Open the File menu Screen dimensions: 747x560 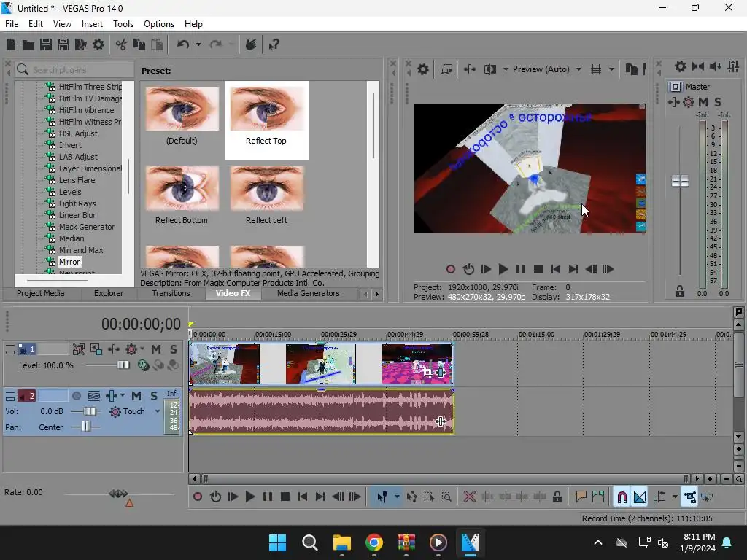pyautogui.click(x=12, y=24)
